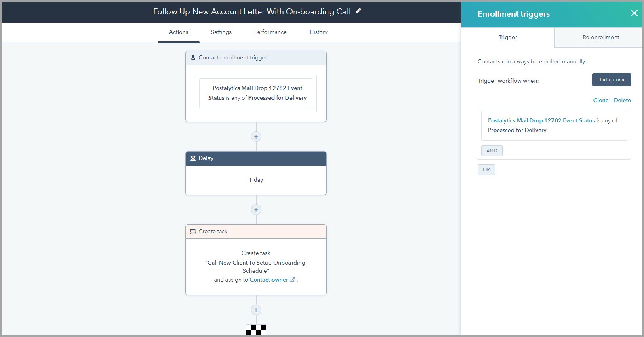Edit workflow name with the pencil icon
The height and width of the screenshot is (337, 644).
358,11
